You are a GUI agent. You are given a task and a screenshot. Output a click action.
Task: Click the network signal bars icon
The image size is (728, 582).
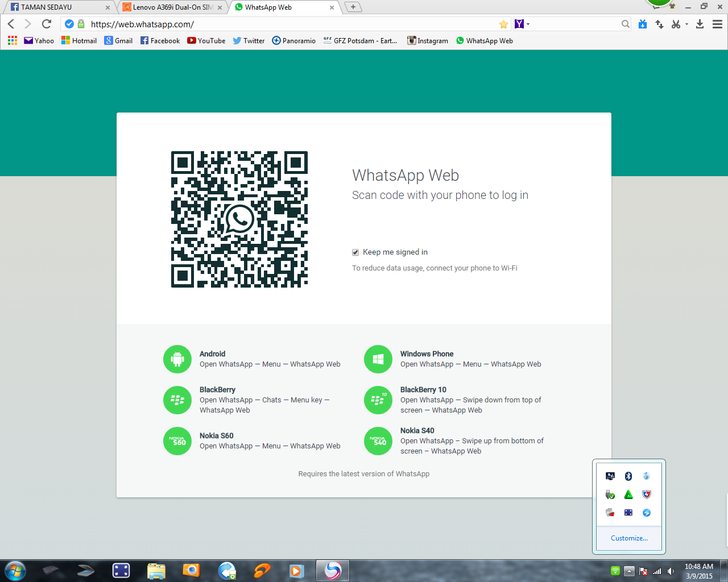(657, 571)
